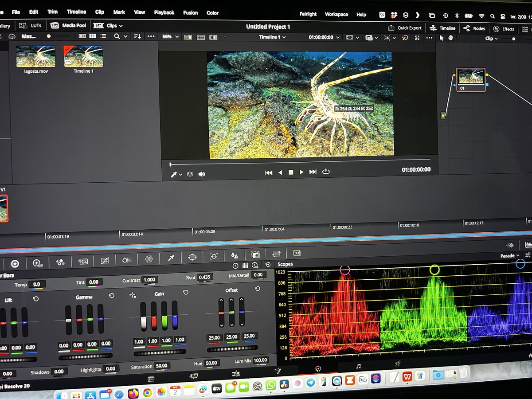Open the Fusion page wand icon
The width and height of the screenshot is (532, 399).
tap(278, 371)
